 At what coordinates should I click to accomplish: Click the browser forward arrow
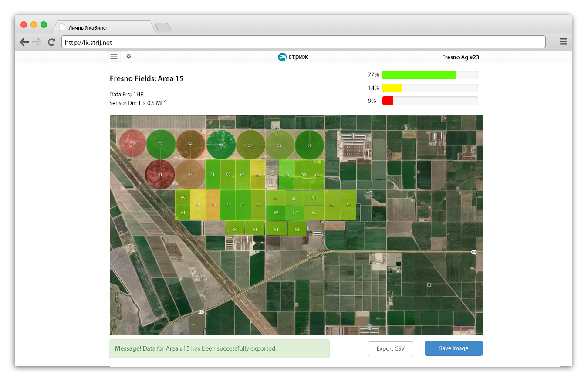37,42
